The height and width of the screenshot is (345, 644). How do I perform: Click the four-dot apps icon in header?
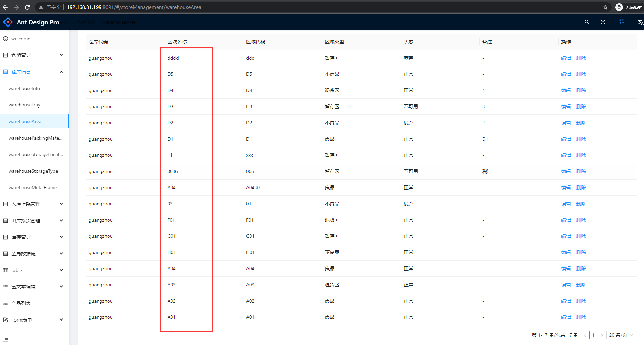pyautogui.click(x=621, y=22)
